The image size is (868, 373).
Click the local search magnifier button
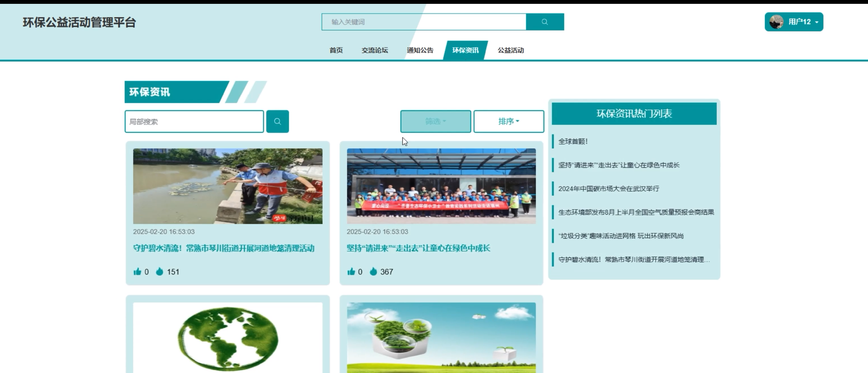[277, 121]
